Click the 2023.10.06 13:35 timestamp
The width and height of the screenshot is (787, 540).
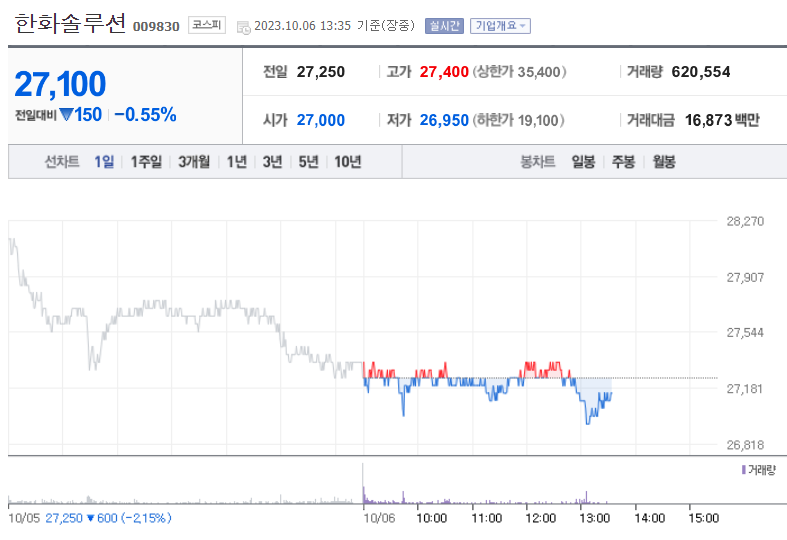303,26
